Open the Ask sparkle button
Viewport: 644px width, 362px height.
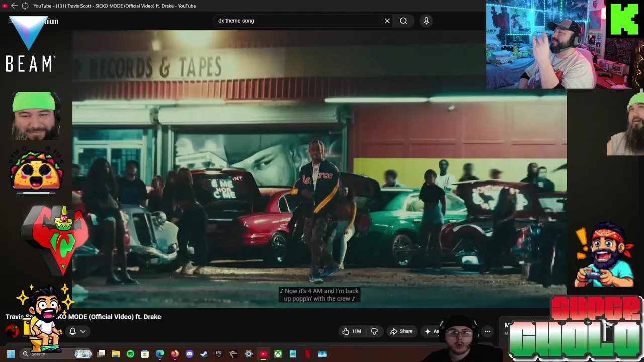pyautogui.click(x=432, y=331)
